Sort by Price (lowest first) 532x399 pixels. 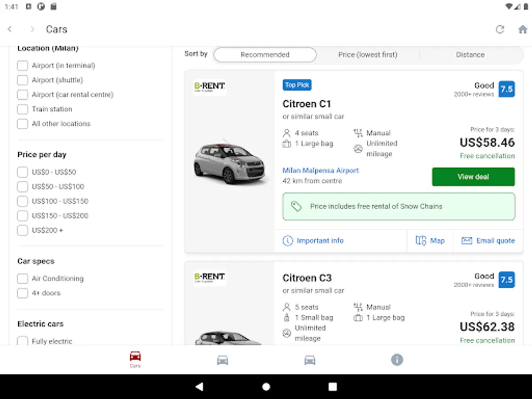point(368,55)
